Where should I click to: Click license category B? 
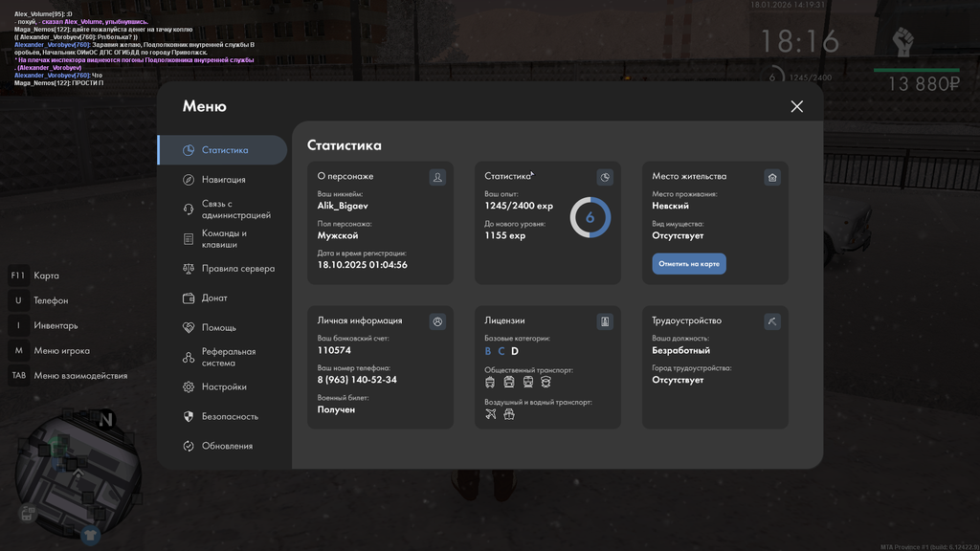(x=488, y=351)
